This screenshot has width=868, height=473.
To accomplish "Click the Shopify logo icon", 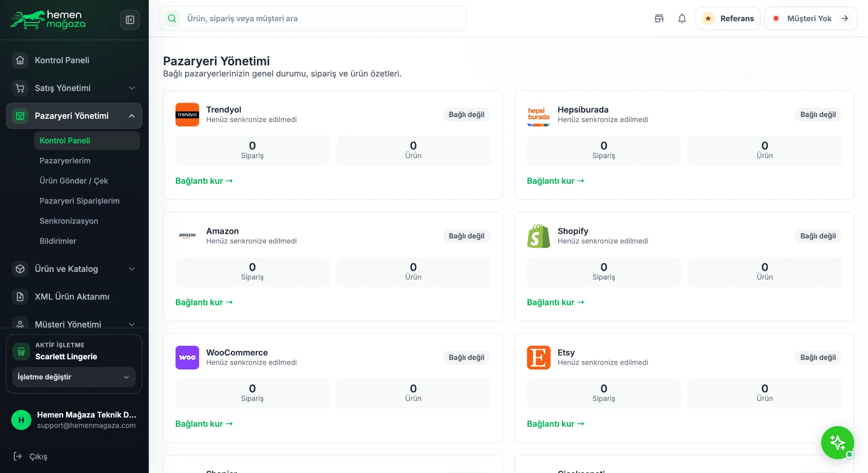I will (x=539, y=236).
